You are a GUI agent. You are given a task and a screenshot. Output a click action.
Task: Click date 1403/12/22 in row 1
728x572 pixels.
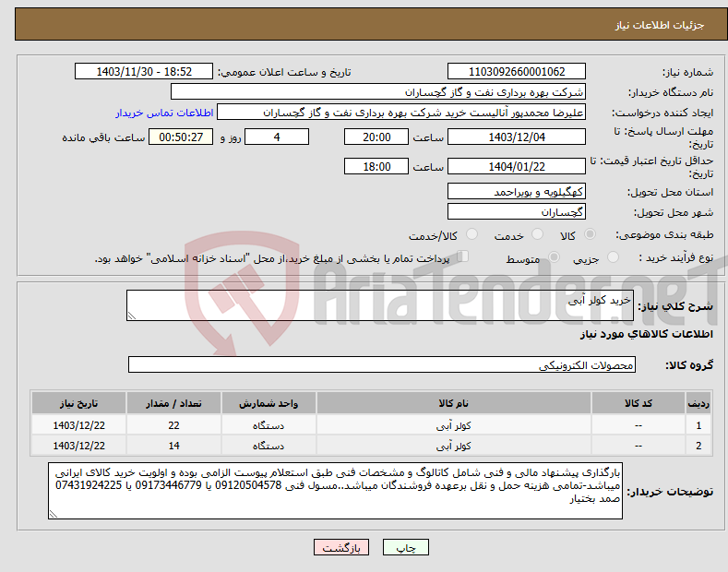79,425
